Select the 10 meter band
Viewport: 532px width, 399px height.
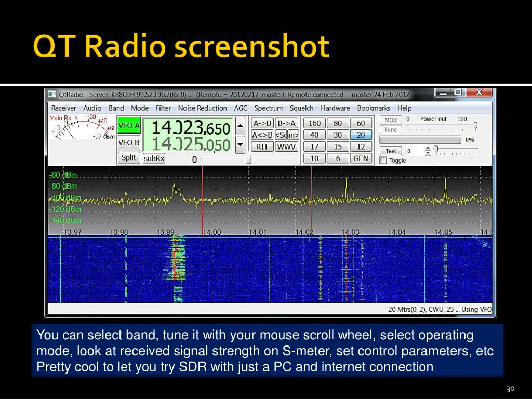point(314,158)
